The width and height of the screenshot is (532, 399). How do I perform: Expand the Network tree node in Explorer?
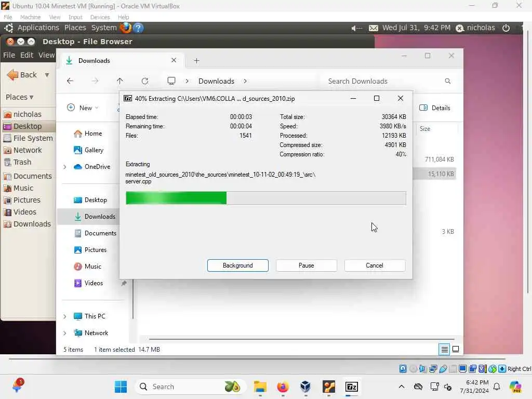tap(65, 333)
